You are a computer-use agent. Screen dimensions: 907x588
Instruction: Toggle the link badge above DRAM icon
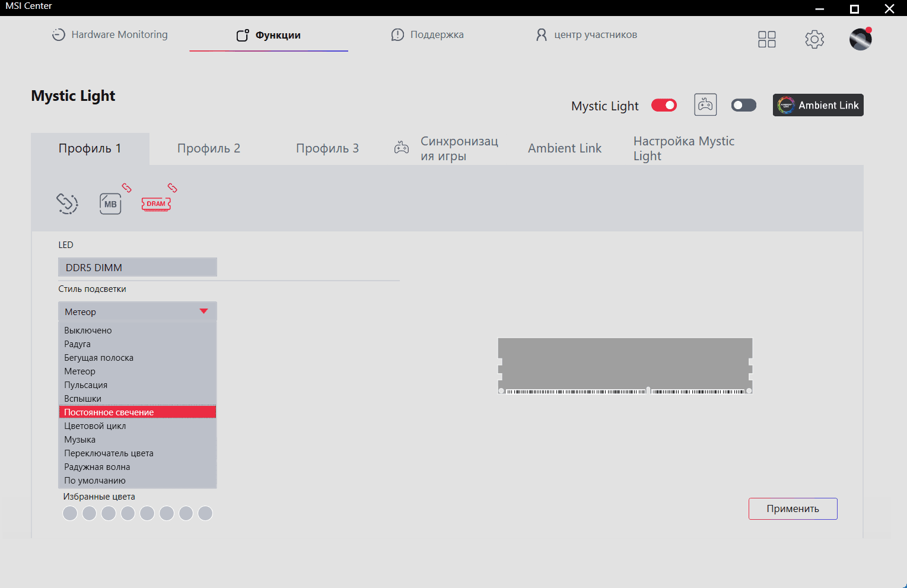tap(173, 187)
